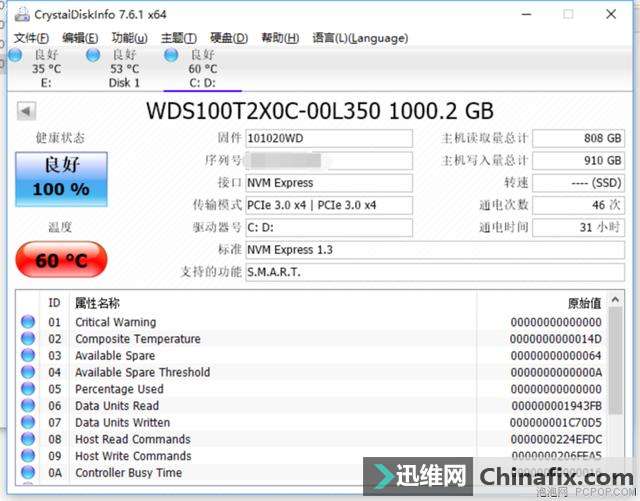The image size is (640, 501).
Task: Click the features field S.M.A.R.T.
Action: click(x=435, y=272)
